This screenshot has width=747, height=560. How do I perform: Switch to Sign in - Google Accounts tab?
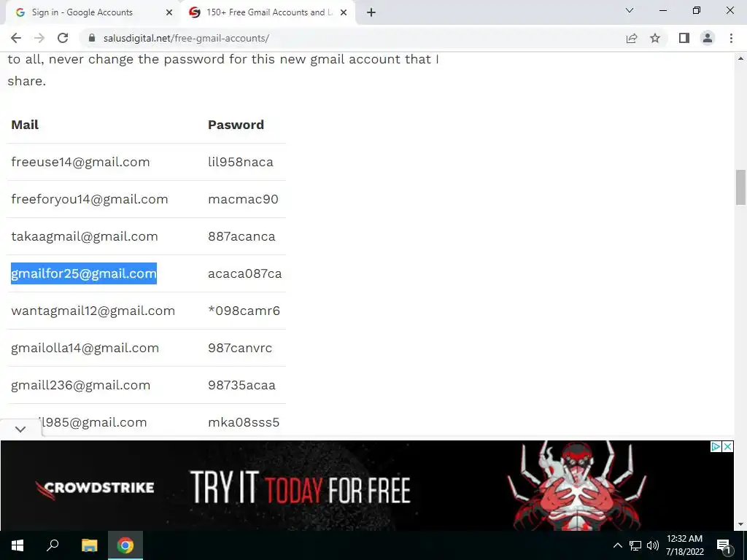pos(82,12)
